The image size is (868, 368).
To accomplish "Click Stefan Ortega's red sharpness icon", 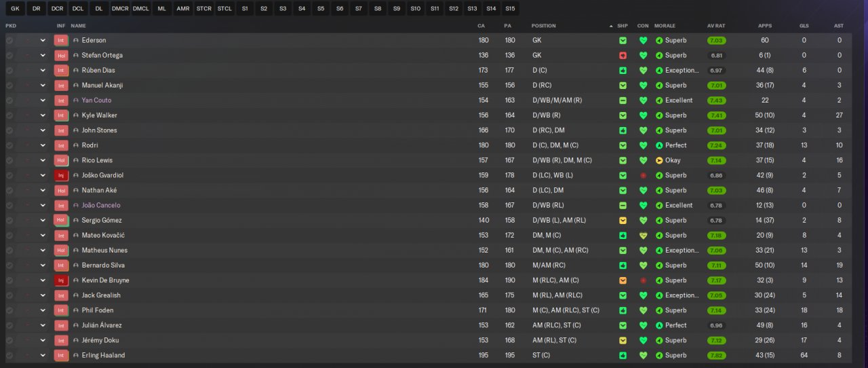I will pos(623,56).
